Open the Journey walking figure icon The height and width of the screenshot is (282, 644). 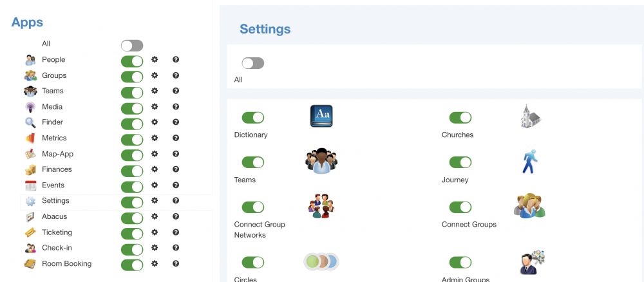pos(530,162)
